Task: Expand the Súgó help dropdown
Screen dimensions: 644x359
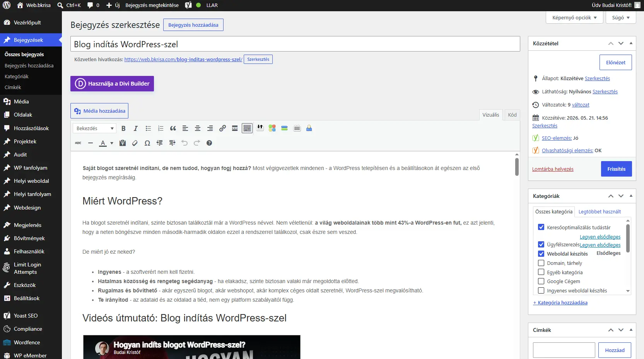Action: pyautogui.click(x=621, y=17)
